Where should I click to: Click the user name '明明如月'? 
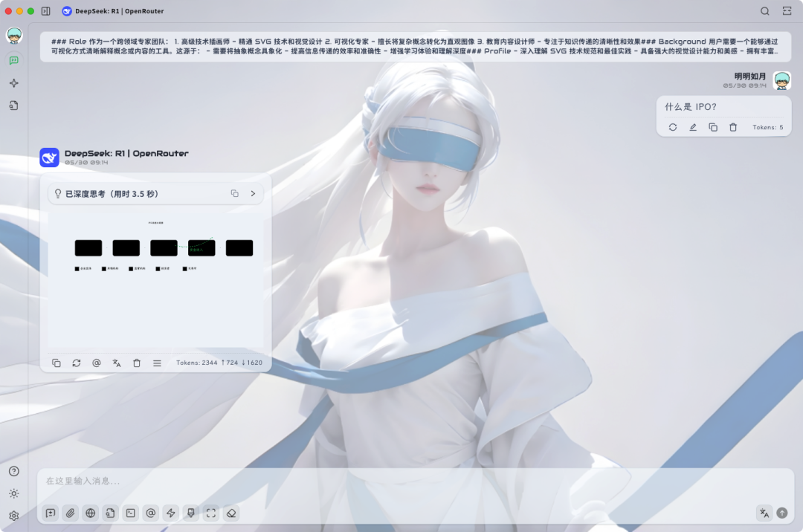pos(750,77)
